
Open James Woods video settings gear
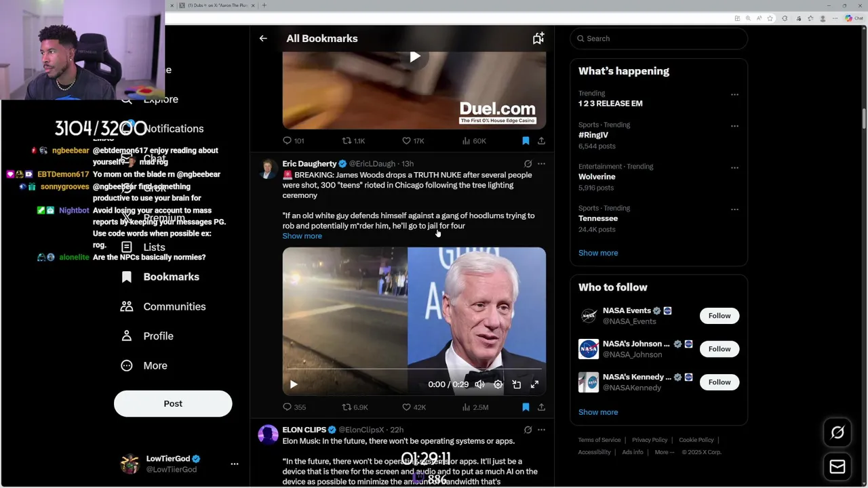point(498,384)
